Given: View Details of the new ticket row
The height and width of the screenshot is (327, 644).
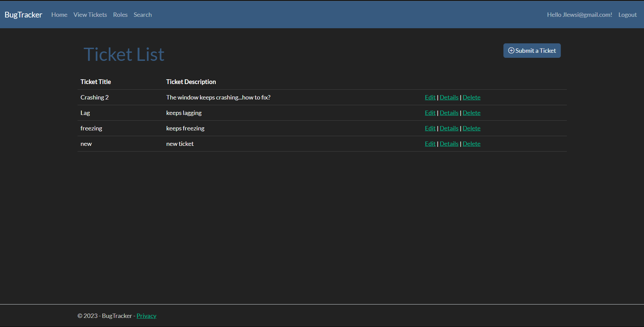Looking at the screenshot, I should tap(449, 144).
